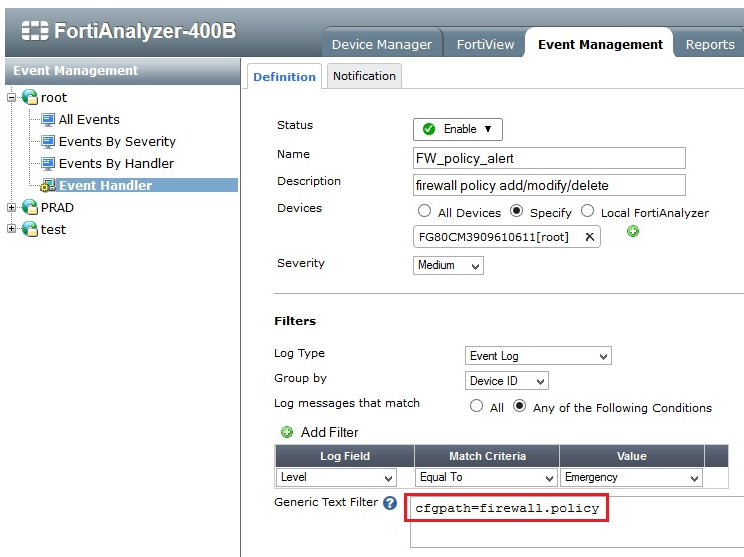
Task: Click the green Add Filter plus icon
Action: [x=287, y=432]
